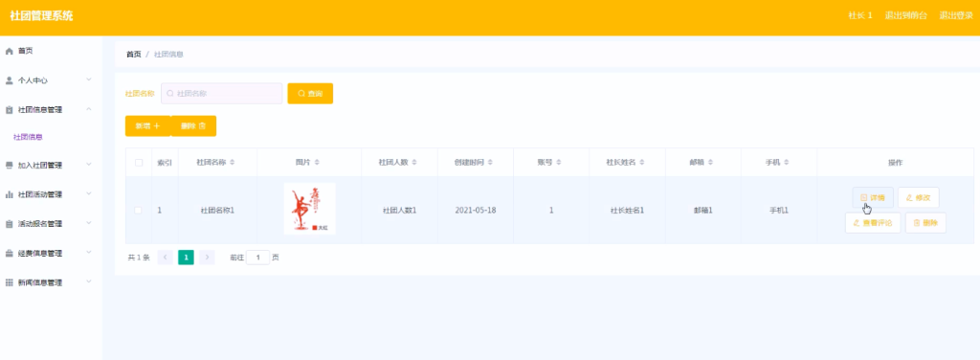Click the 2021-05-18 date cell
Viewport: 980px width, 360px height.
point(476,210)
